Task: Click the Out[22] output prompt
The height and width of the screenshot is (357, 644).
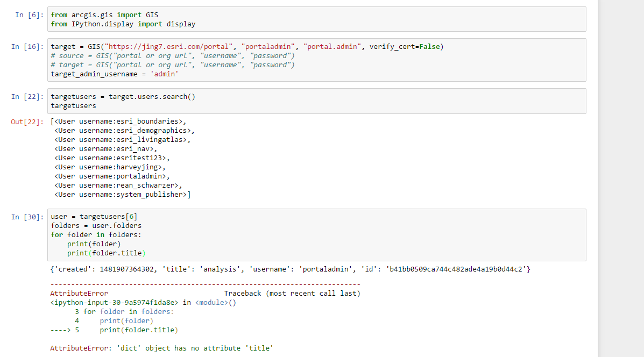Action: coord(27,122)
